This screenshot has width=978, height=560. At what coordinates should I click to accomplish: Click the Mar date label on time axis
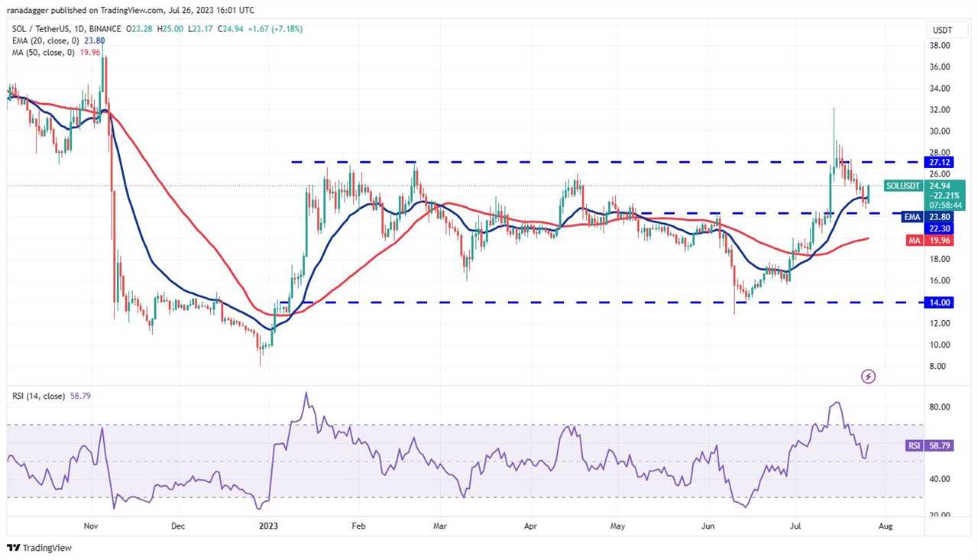(439, 526)
